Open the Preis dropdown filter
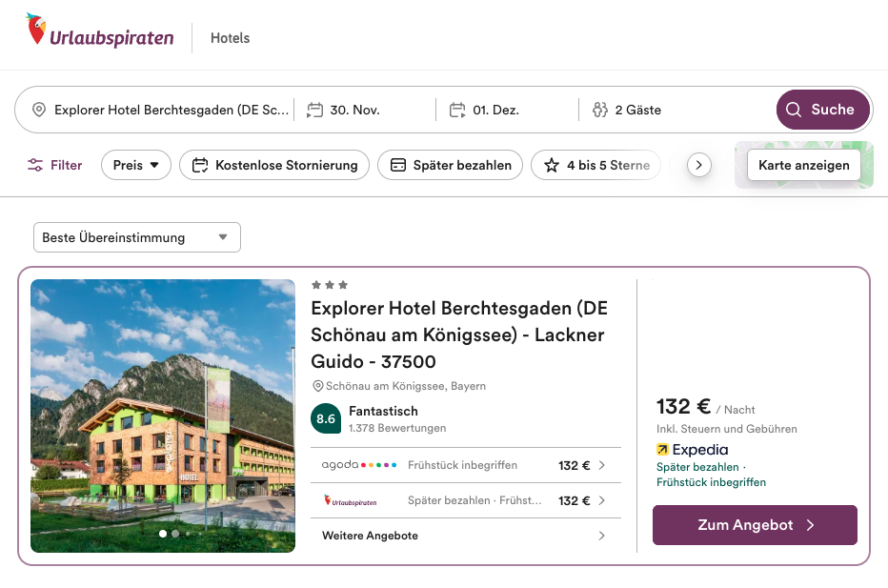The height and width of the screenshot is (588, 888). pos(135,165)
